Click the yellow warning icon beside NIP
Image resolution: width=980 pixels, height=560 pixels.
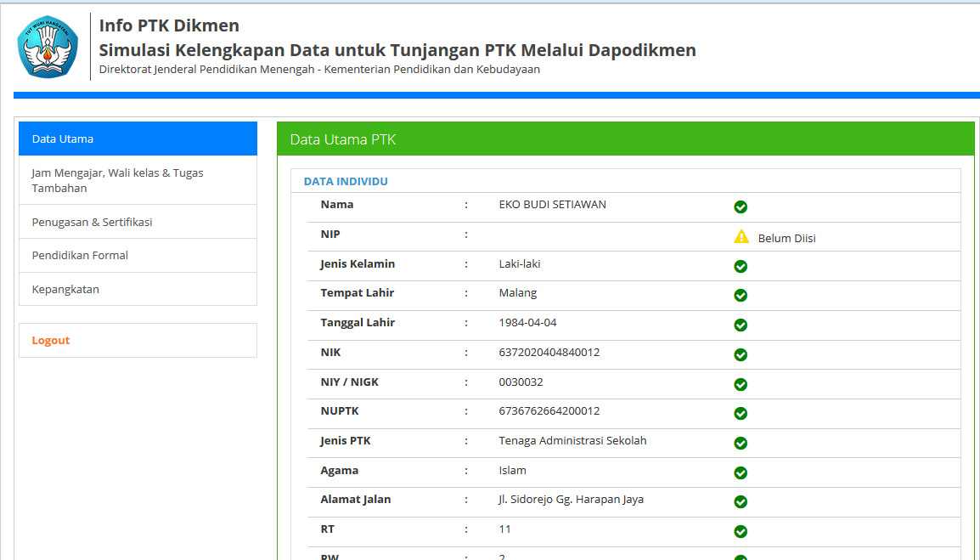coord(741,237)
